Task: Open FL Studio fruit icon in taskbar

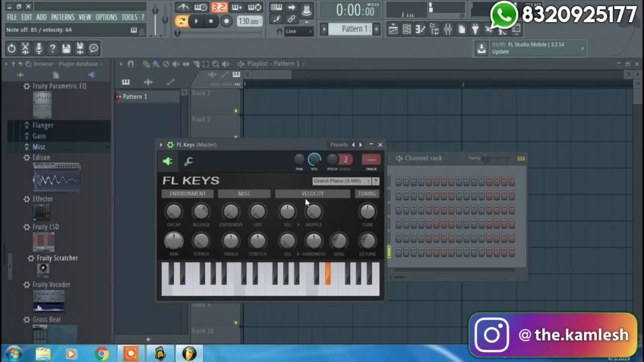Action: (x=189, y=354)
